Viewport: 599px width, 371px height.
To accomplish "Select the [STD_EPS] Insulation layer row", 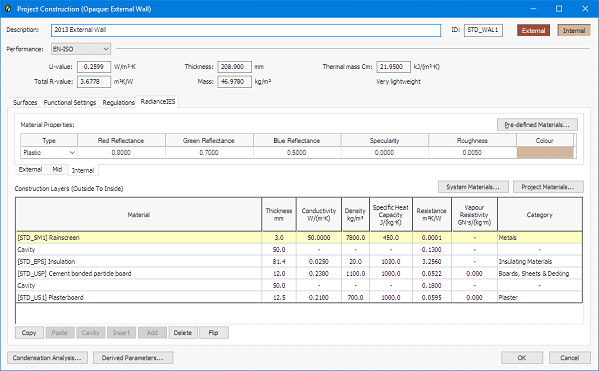I will pyautogui.click(x=299, y=262).
